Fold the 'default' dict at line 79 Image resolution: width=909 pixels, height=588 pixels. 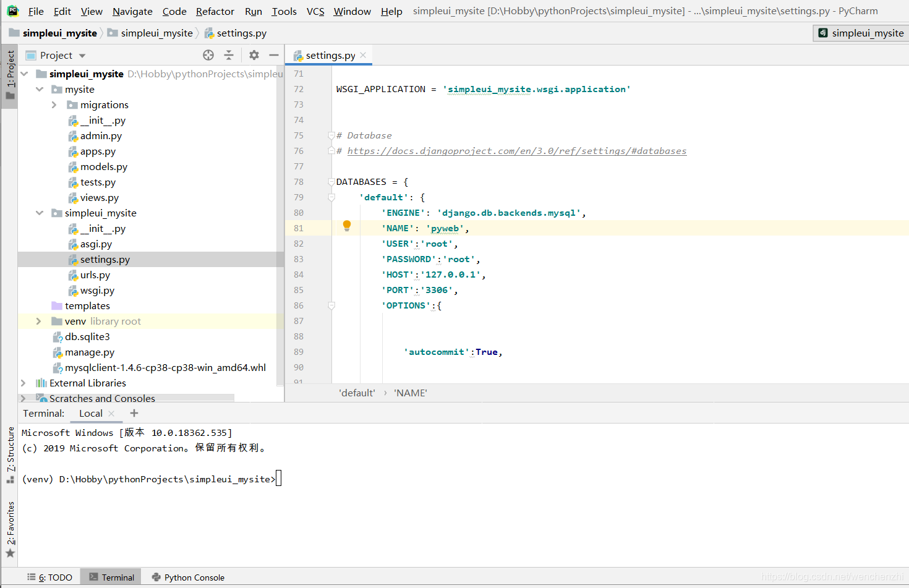click(331, 197)
